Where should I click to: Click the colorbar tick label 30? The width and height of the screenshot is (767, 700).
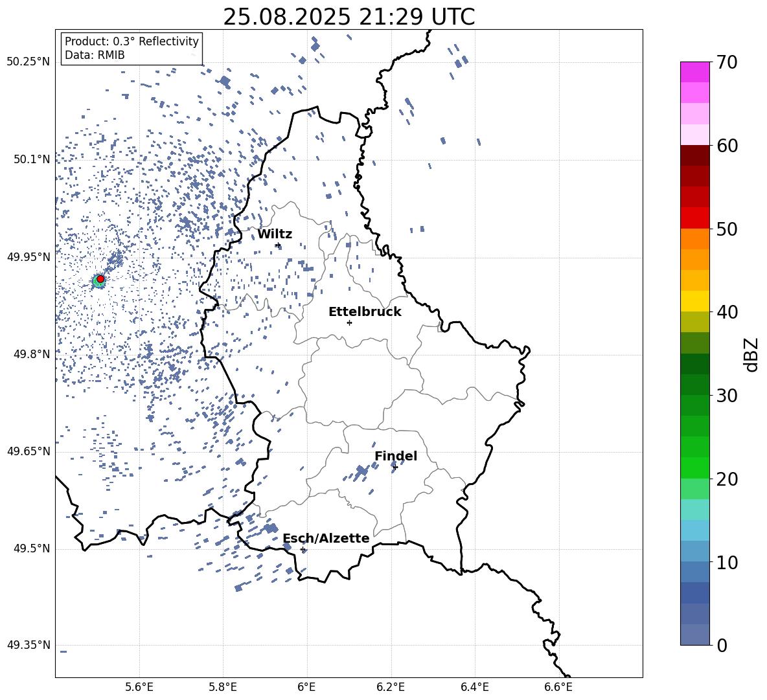(727, 396)
